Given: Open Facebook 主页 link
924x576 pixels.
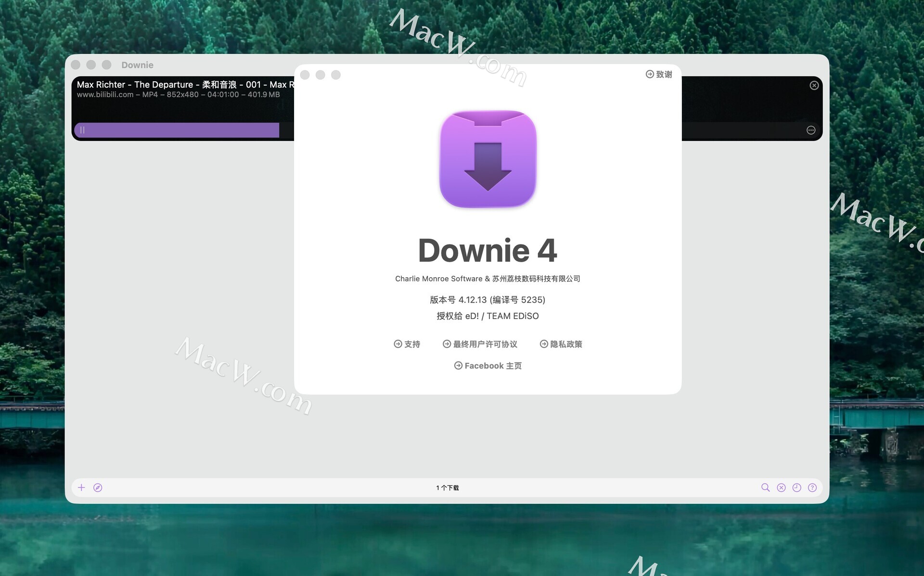Looking at the screenshot, I should coord(488,366).
